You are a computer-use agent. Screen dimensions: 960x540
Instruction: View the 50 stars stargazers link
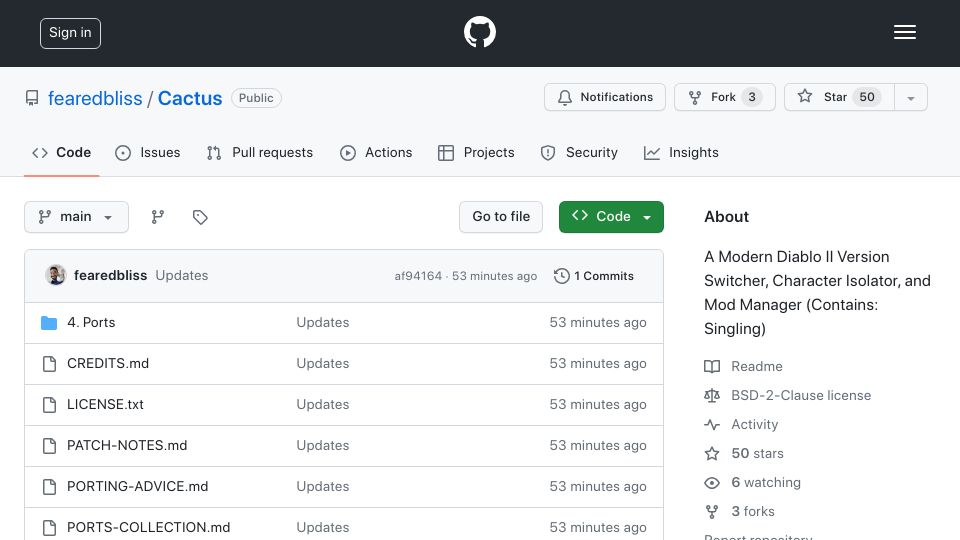(x=744, y=454)
